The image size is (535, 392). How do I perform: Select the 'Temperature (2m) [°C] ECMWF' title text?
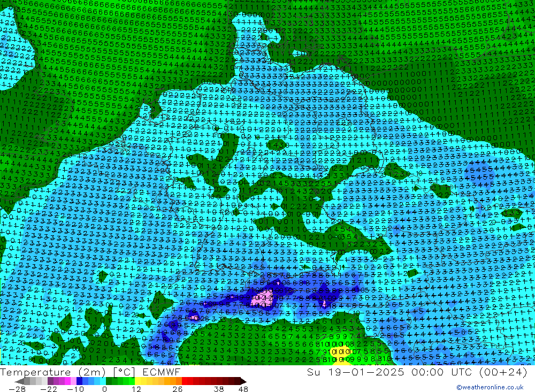90,372
